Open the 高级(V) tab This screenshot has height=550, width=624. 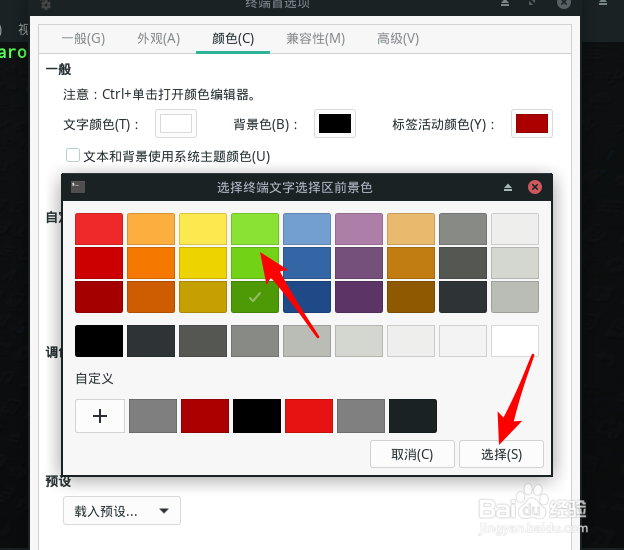click(398, 39)
